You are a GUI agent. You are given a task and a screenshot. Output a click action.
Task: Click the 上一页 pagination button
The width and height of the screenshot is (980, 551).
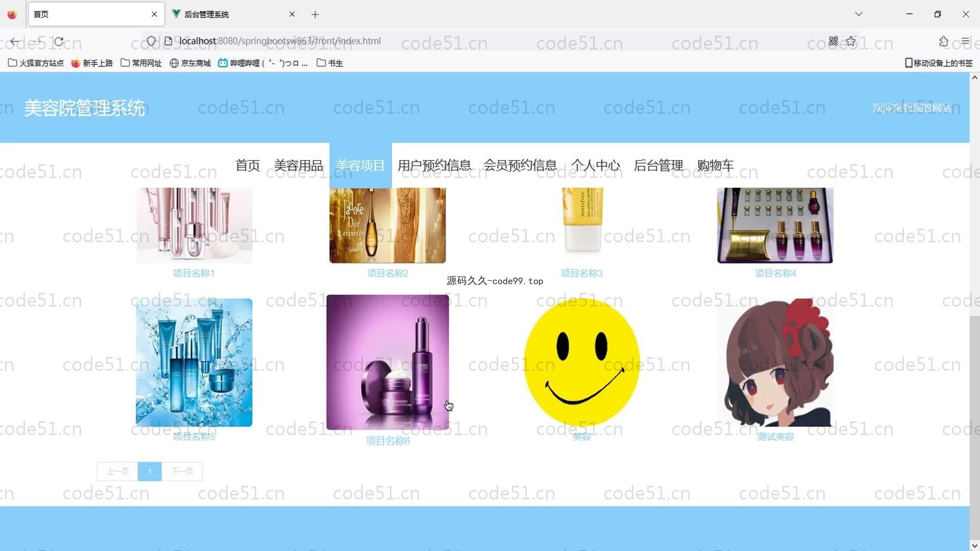(x=117, y=471)
